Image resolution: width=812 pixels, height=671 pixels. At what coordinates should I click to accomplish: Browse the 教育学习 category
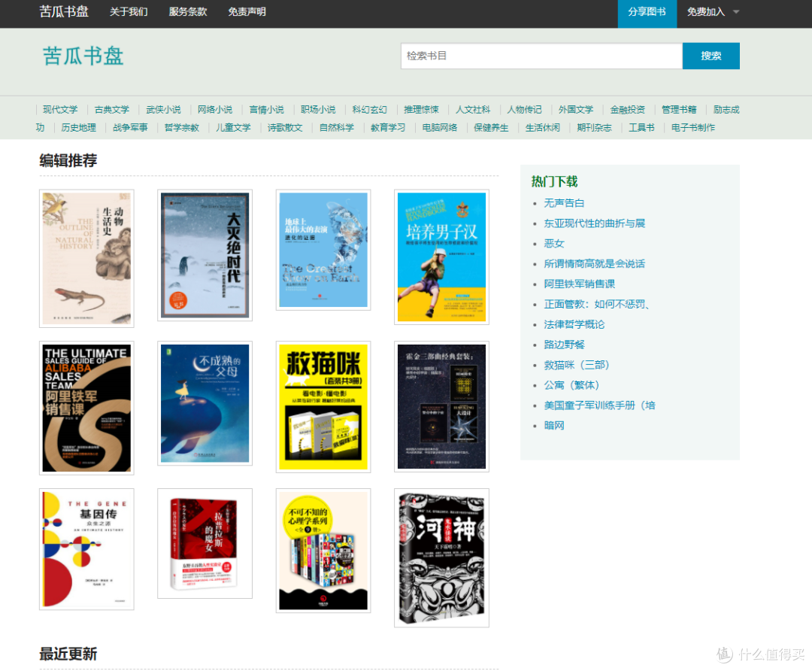[388, 127]
